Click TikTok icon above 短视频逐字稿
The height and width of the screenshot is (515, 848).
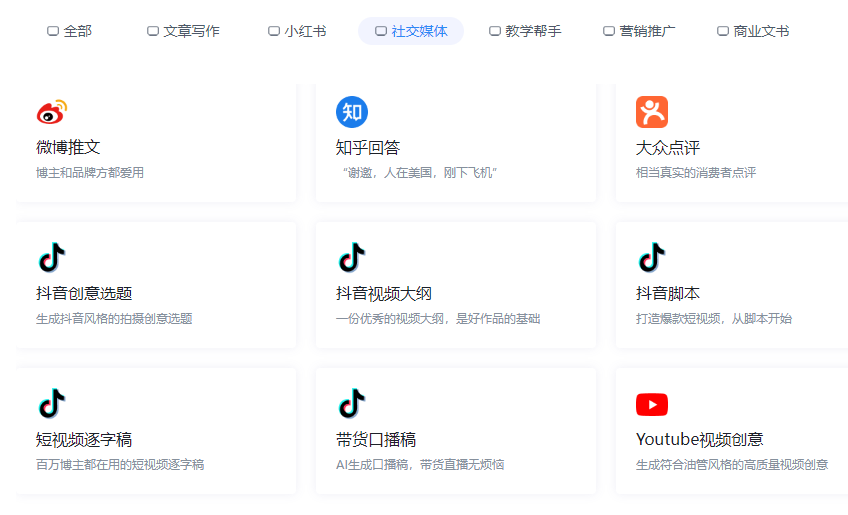coord(52,404)
